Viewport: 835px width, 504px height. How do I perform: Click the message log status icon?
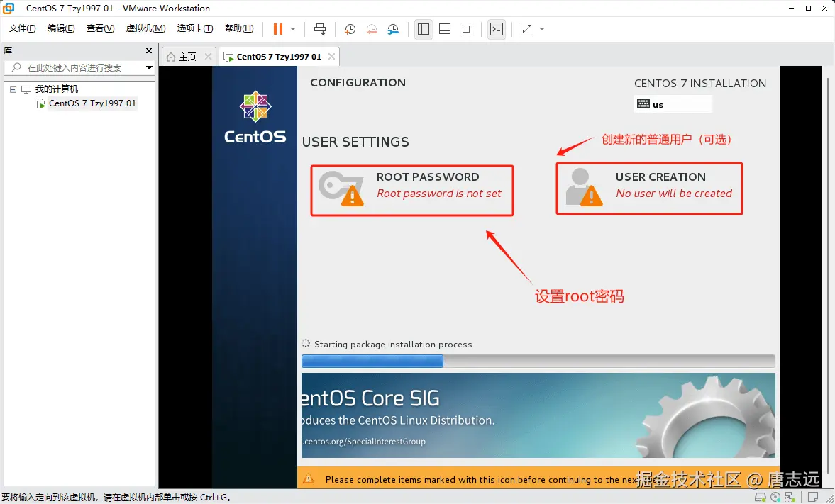812,498
